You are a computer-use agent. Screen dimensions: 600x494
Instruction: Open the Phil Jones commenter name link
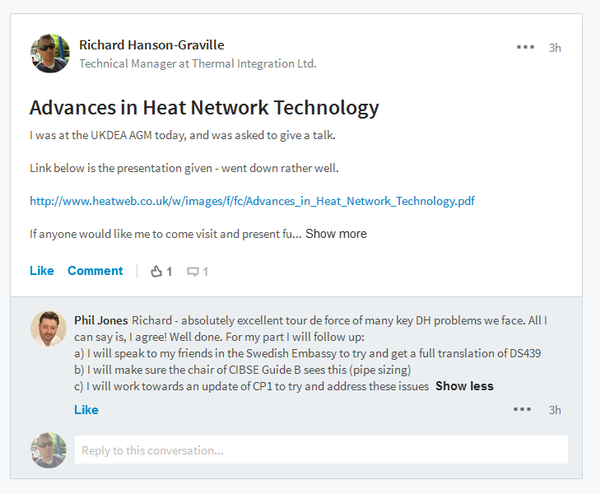(101, 320)
